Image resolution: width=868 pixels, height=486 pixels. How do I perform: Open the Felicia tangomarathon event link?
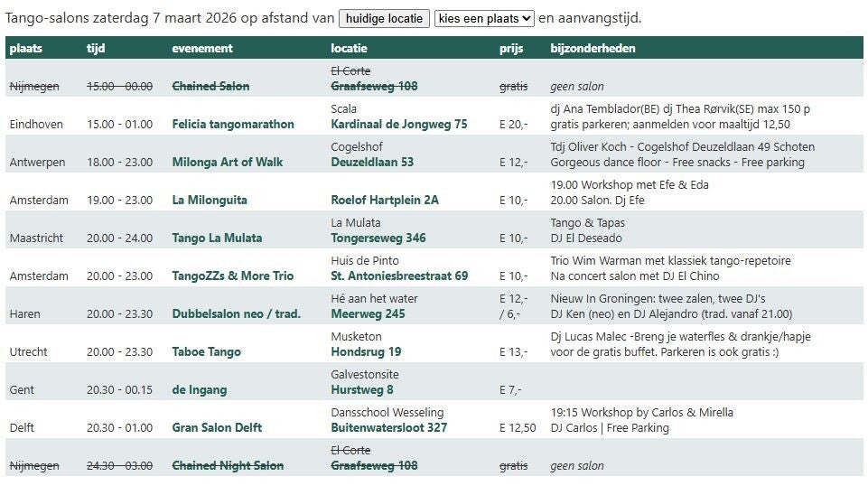coord(233,124)
